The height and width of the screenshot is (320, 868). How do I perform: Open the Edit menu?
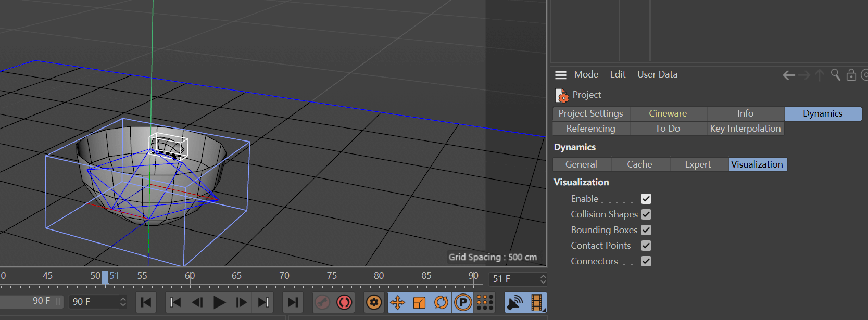coord(618,74)
